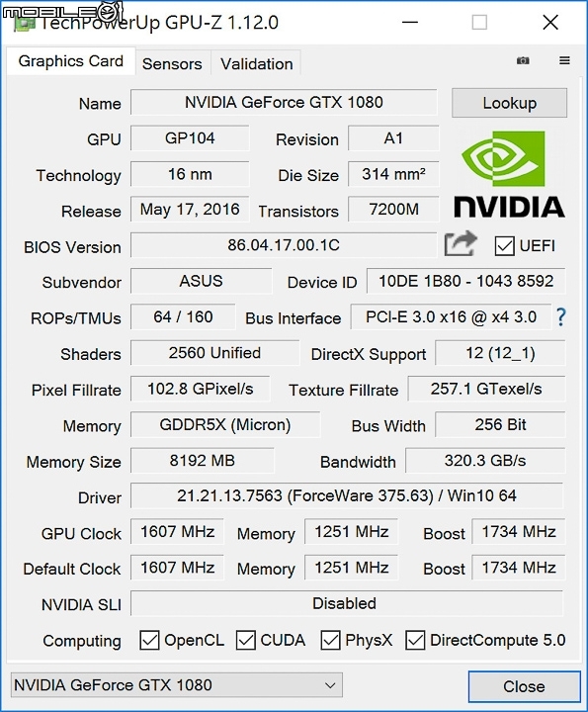Toggle the CUDA checkbox
588x712 pixels.
[x=245, y=640]
